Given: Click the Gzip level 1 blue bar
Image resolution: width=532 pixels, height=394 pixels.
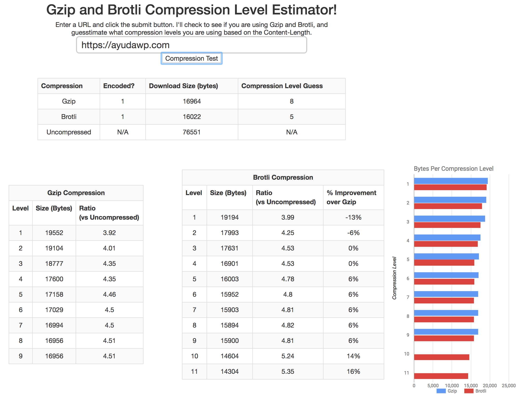Looking at the screenshot, I should (x=451, y=181).
